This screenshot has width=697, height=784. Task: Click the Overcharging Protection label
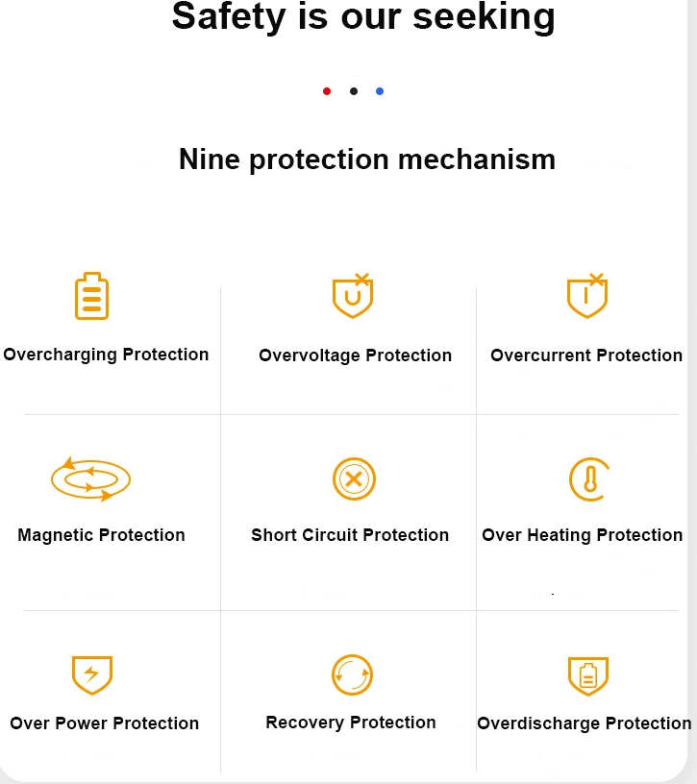(106, 355)
